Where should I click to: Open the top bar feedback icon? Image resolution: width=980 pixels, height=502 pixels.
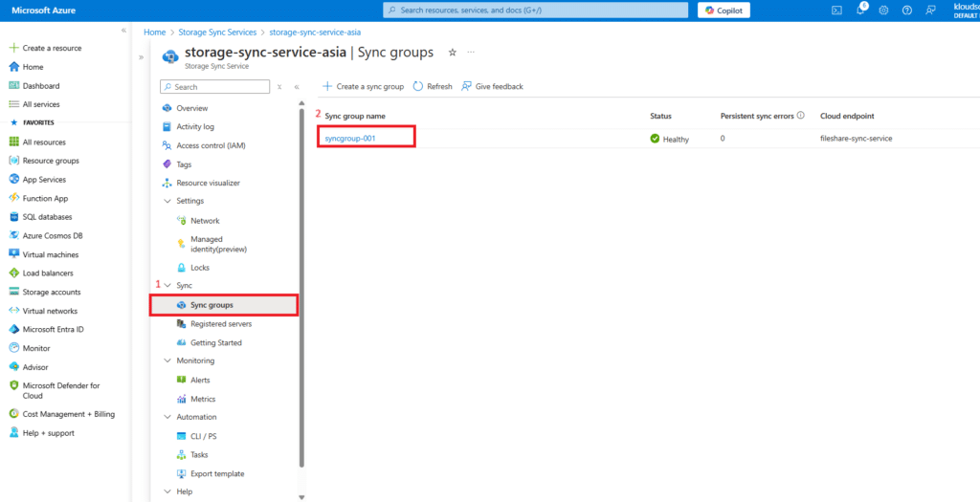tap(930, 11)
